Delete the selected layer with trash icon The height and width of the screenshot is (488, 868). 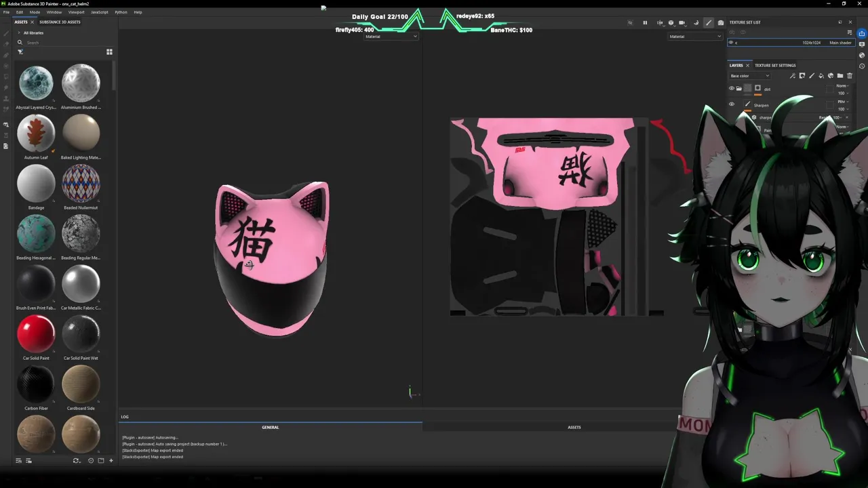tap(850, 76)
